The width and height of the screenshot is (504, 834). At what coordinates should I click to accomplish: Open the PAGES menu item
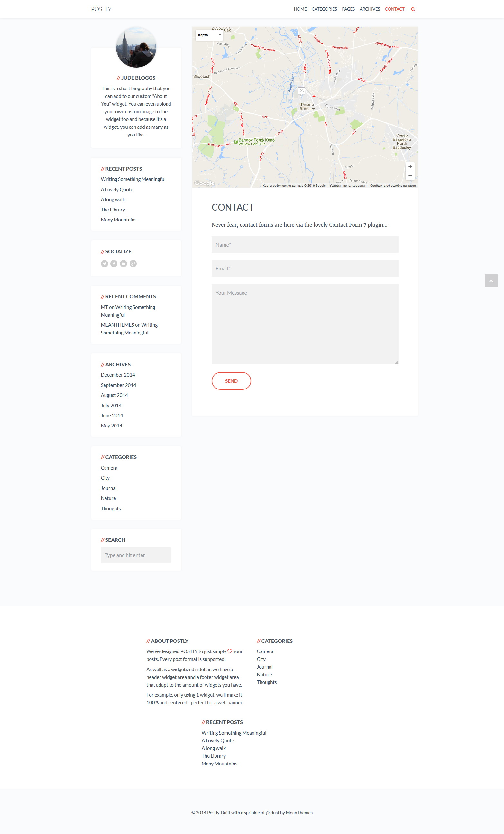pyautogui.click(x=348, y=9)
